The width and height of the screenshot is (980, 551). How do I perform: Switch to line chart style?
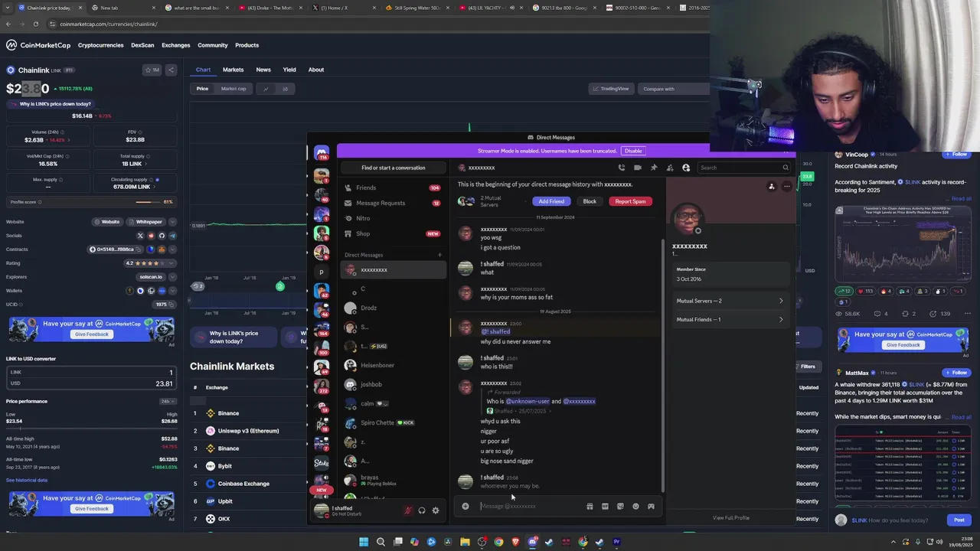click(266, 89)
